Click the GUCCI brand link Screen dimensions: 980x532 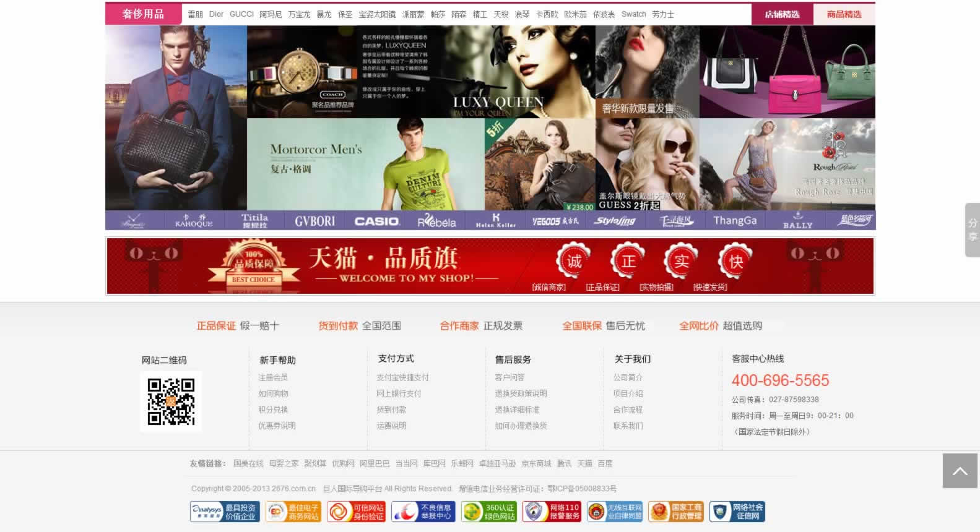241,14
